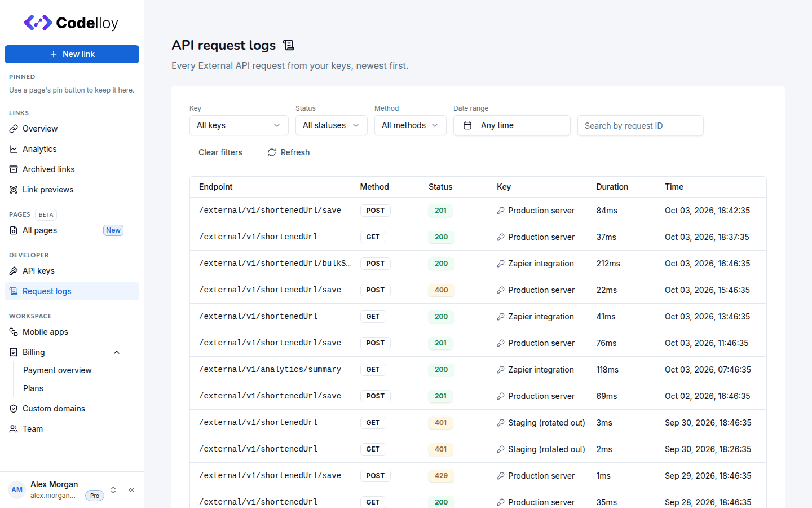The height and width of the screenshot is (508, 812).
Task: Click the Mobile apps icon
Action: click(x=14, y=332)
